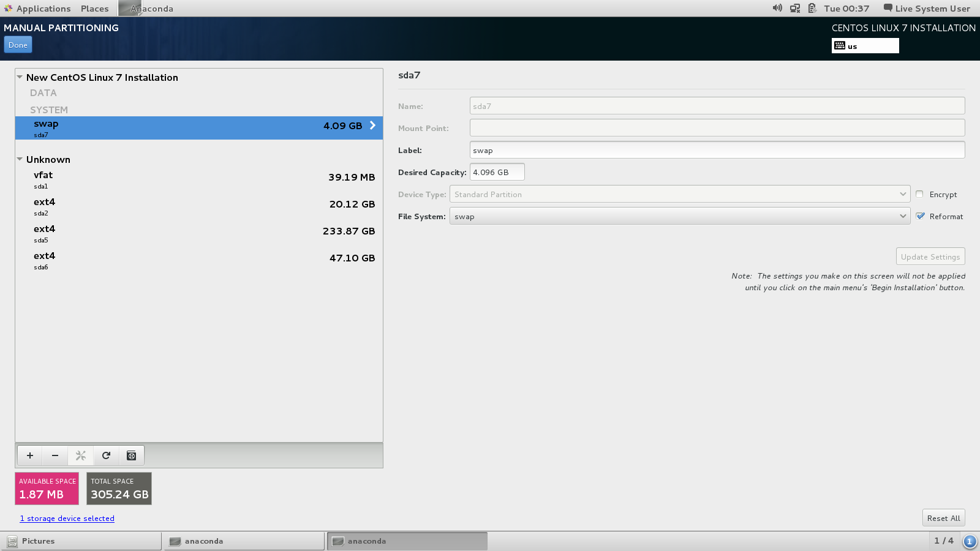The height and width of the screenshot is (551, 980).
Task: Select the vfat sda1 partition
Action: point(199,179)
